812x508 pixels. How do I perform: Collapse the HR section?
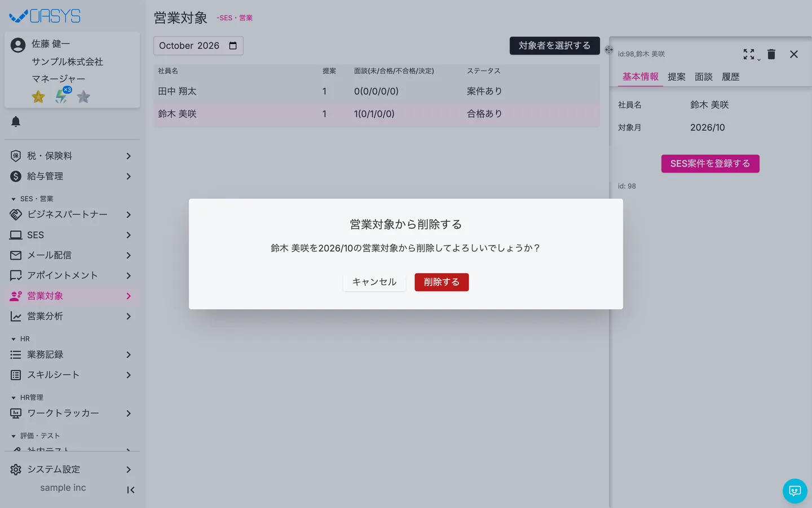point(20,339)
